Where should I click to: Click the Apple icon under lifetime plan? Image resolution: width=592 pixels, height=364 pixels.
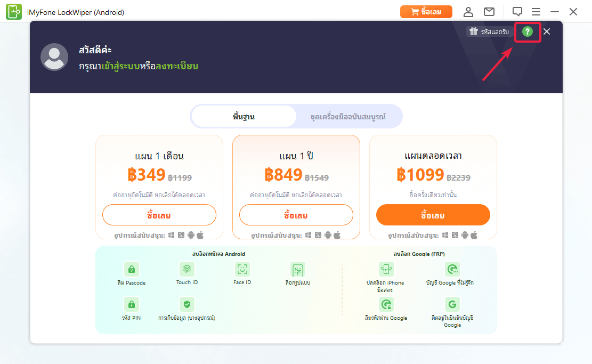tap(474, 235)
